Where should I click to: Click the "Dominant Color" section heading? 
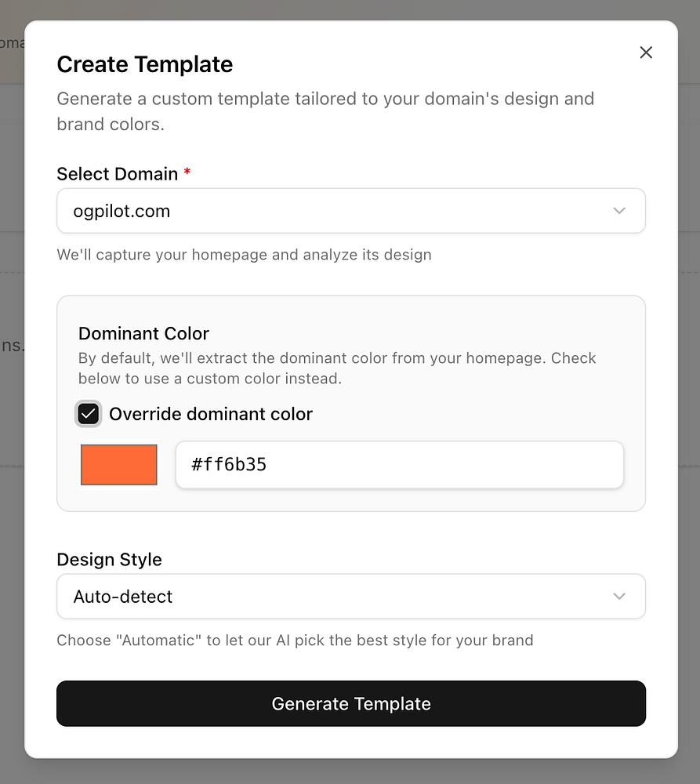(143, 333)
